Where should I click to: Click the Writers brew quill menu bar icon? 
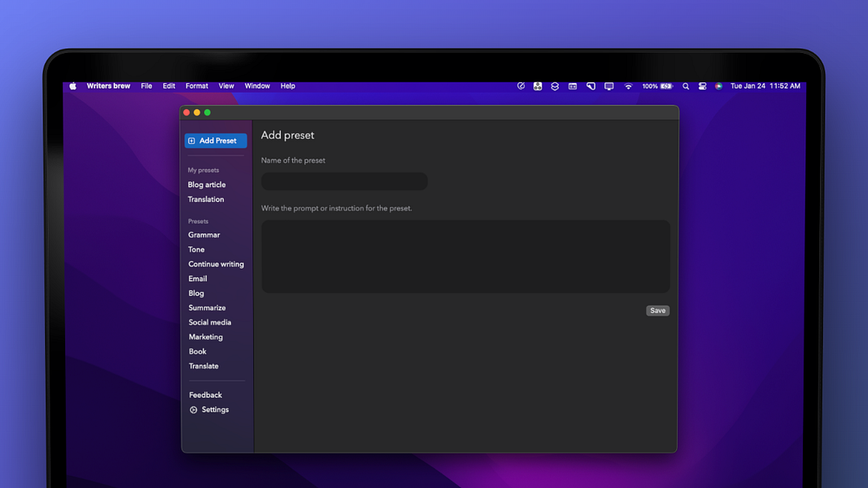point(521,85)
